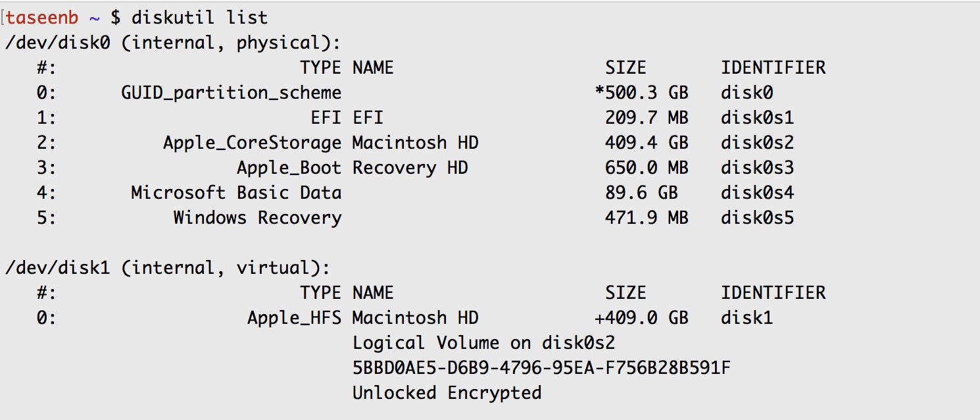Click the 'Unlocked Encrypted' status text
This screenshot has height=420, width=980.
447,393
